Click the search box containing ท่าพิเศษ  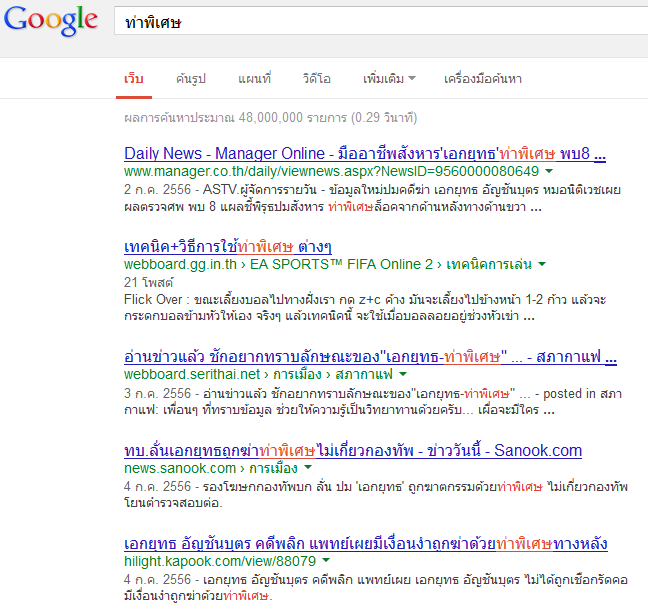pos(381,21)
